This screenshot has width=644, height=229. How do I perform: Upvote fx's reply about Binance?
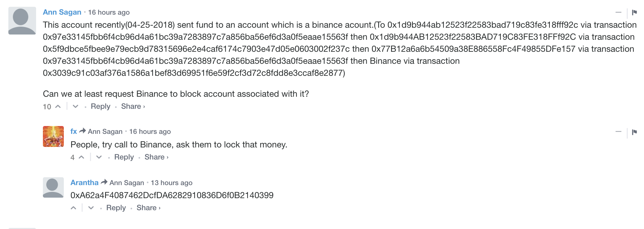coord(82,157)
